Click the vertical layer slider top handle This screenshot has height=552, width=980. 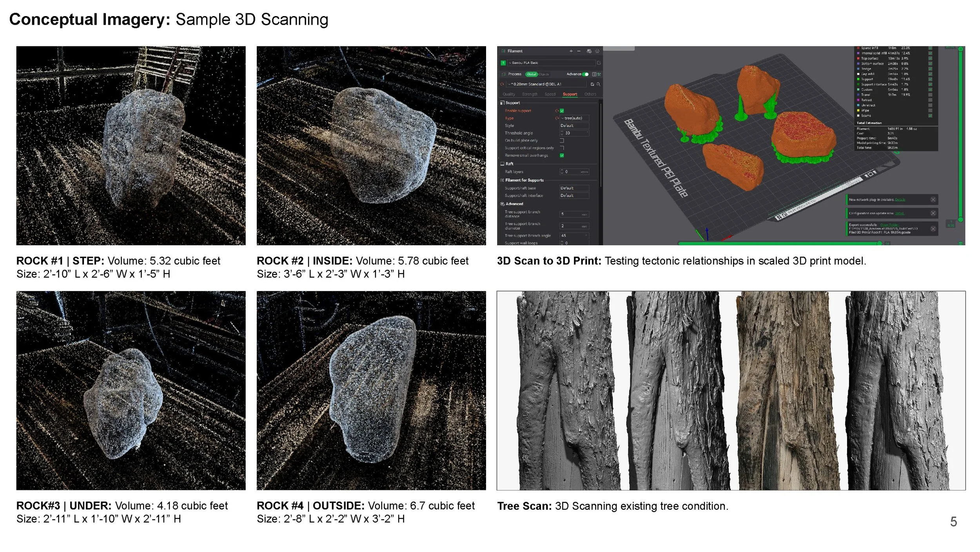tap(960, 49)
